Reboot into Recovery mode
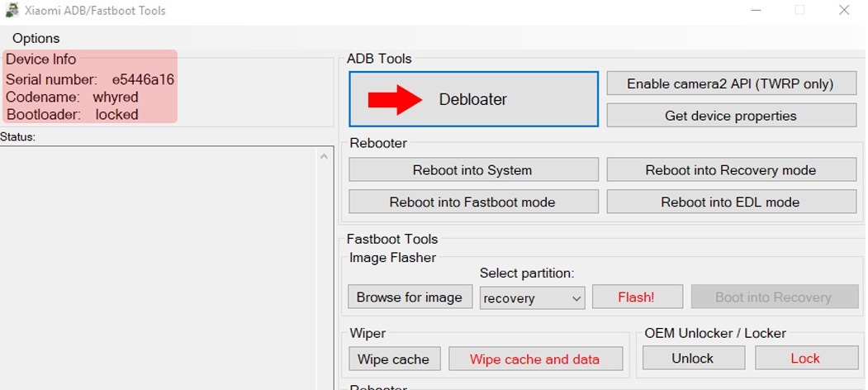 point(731,170)
